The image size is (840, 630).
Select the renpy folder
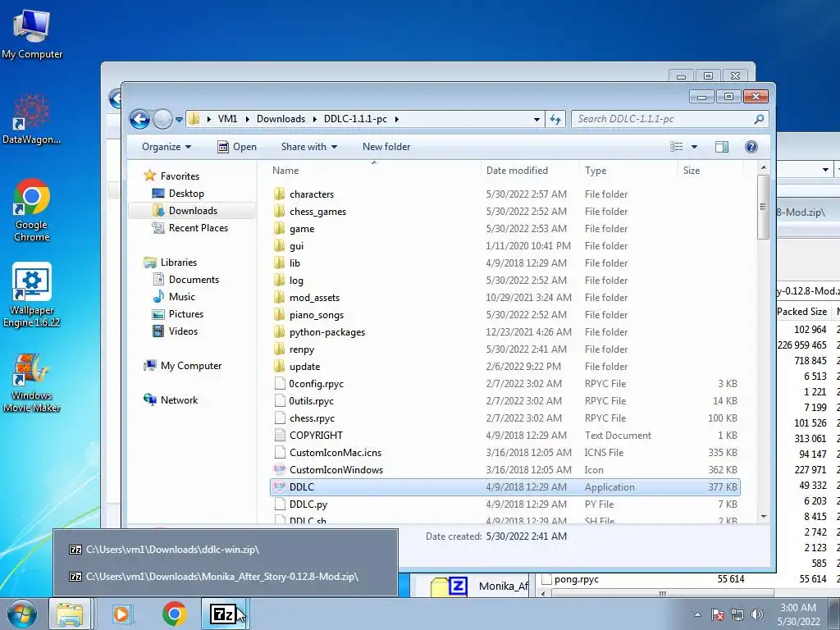pyautogui.click(x=302, y=349)
